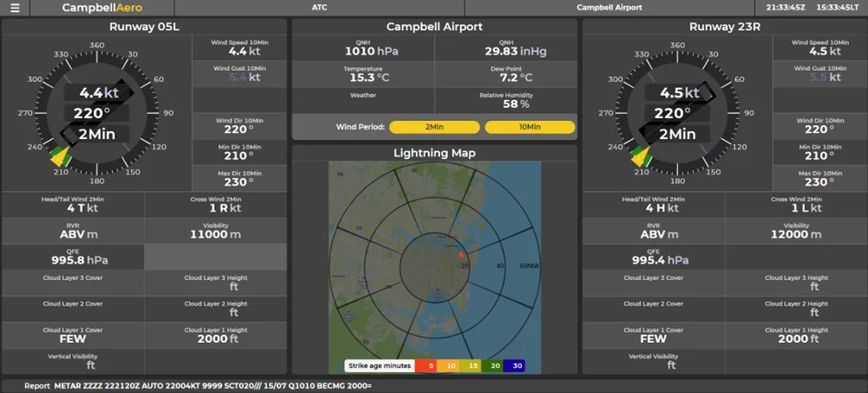Click the METAR report text in the bottom bar
The width and height of the screenshot is (868, 393).
coord(211,386)
